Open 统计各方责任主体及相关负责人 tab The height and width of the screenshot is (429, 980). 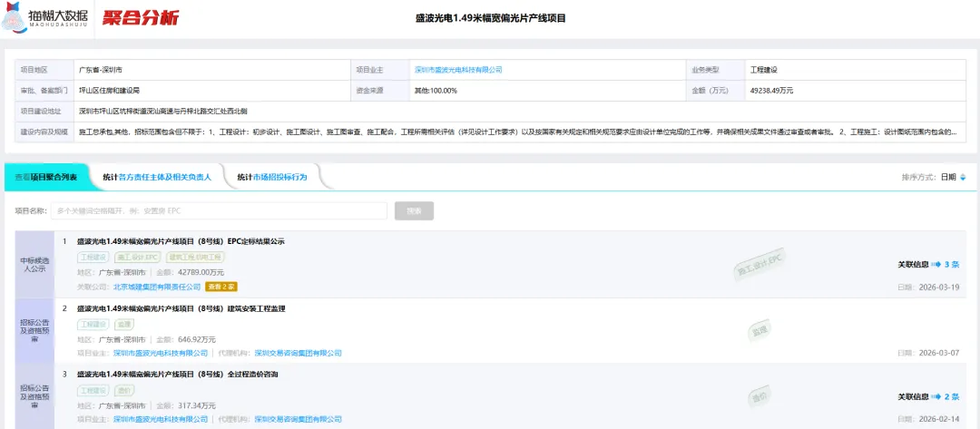pyautogui.click(x=157, y=178)
